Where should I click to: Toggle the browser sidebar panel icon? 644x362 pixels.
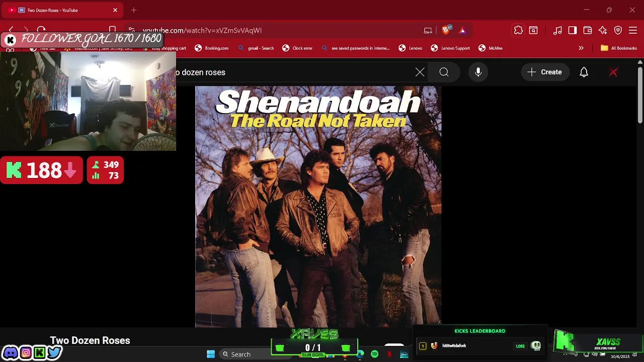coord(573,30)
